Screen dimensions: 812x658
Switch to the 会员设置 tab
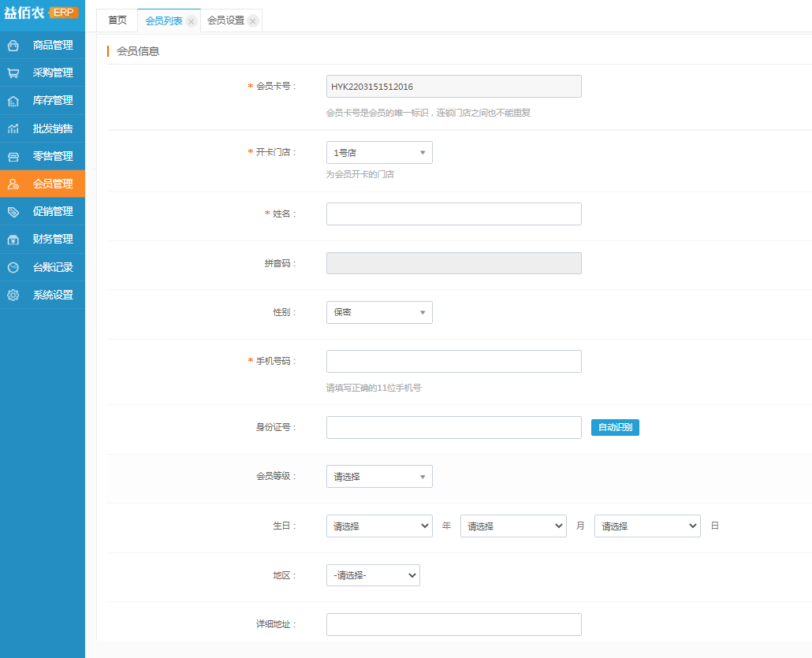225,20
